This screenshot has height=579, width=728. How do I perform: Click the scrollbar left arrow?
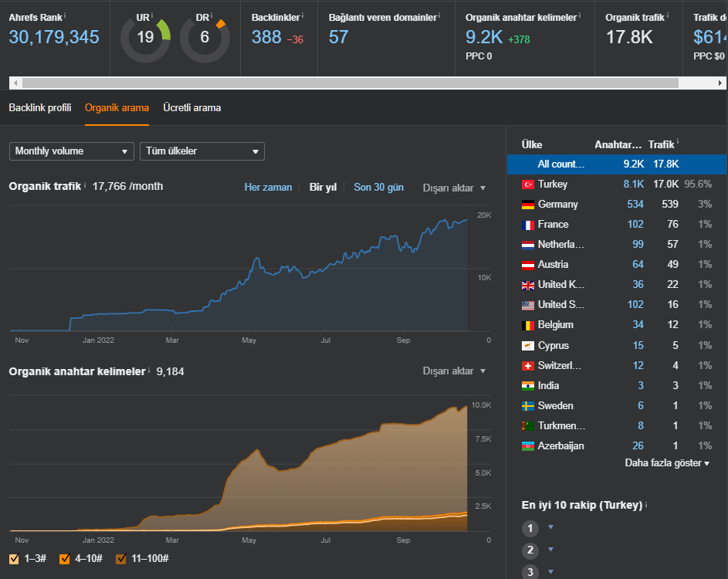pos(15,83)
